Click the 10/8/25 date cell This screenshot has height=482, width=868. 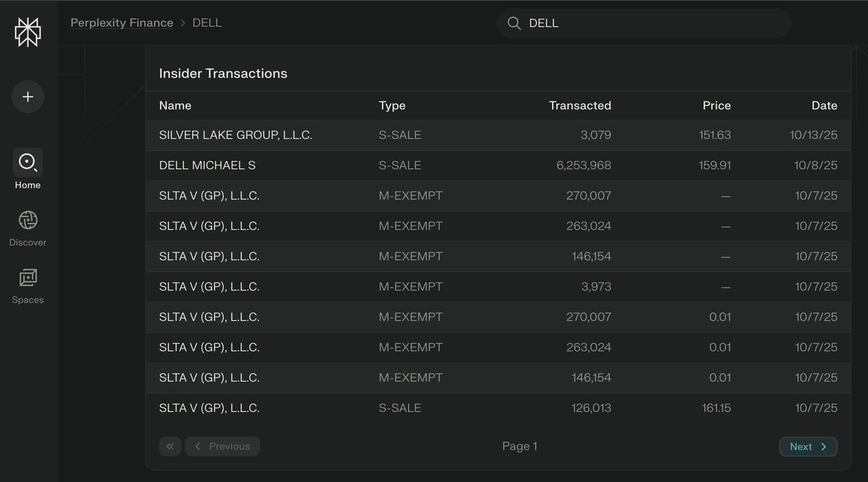(817, 165)
